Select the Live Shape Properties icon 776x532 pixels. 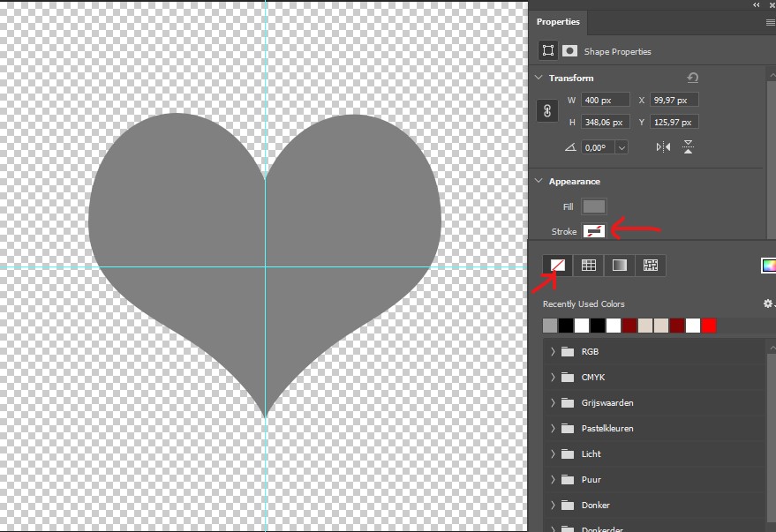click(548, 50)
